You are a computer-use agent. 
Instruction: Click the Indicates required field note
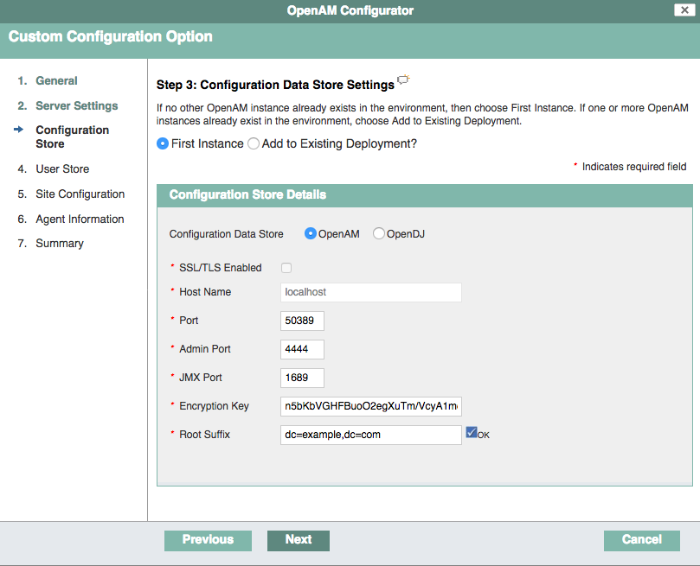634,166
